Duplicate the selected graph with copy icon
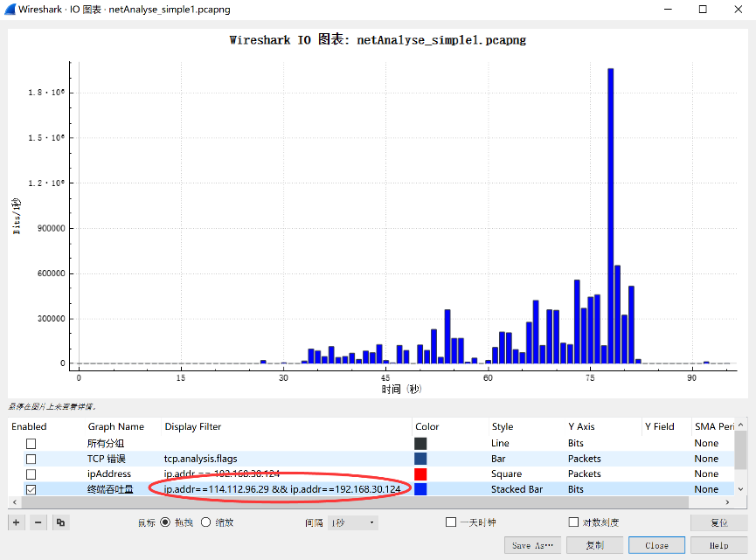This screenshot has height=560, width=756. pyautogui.click(x=61, y=522)
